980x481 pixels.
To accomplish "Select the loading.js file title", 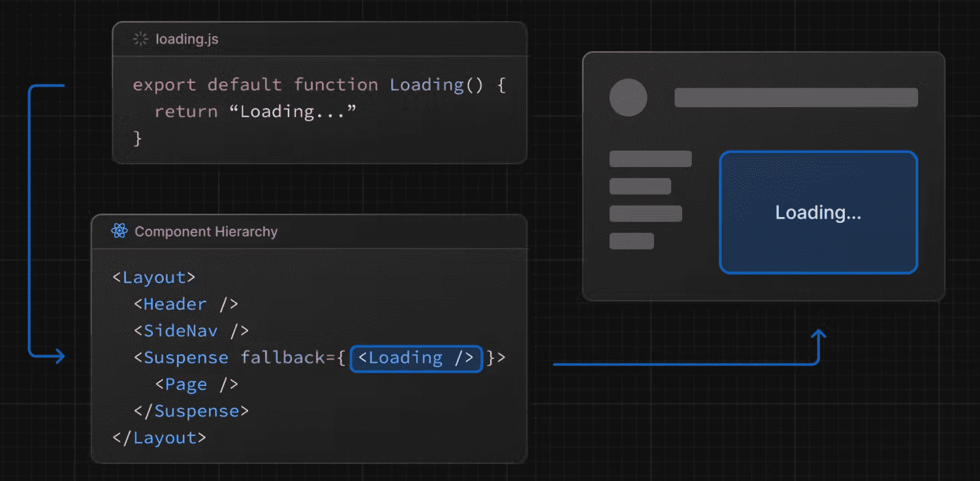I will click(187, 39).
